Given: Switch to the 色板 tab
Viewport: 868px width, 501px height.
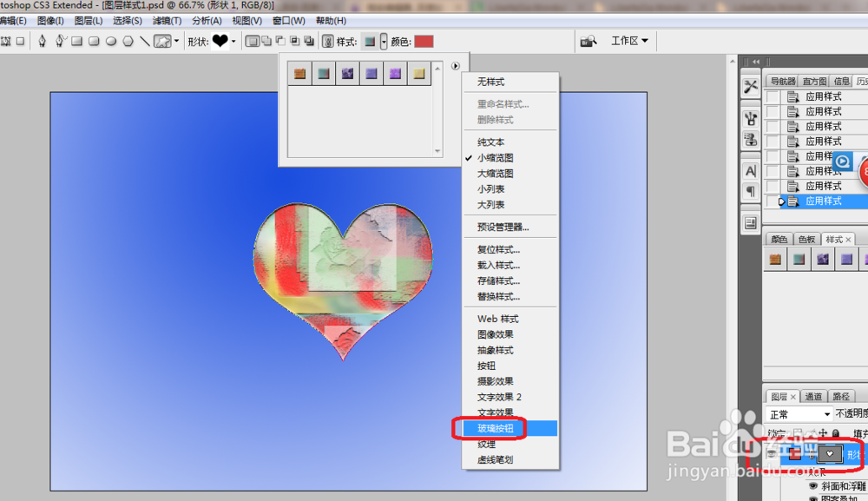Looking at the screenshot, I should [806, 239].
